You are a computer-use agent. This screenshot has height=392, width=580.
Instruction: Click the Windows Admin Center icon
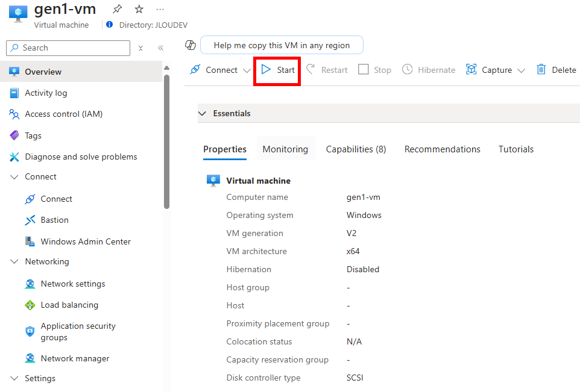[x=30, y=241]
